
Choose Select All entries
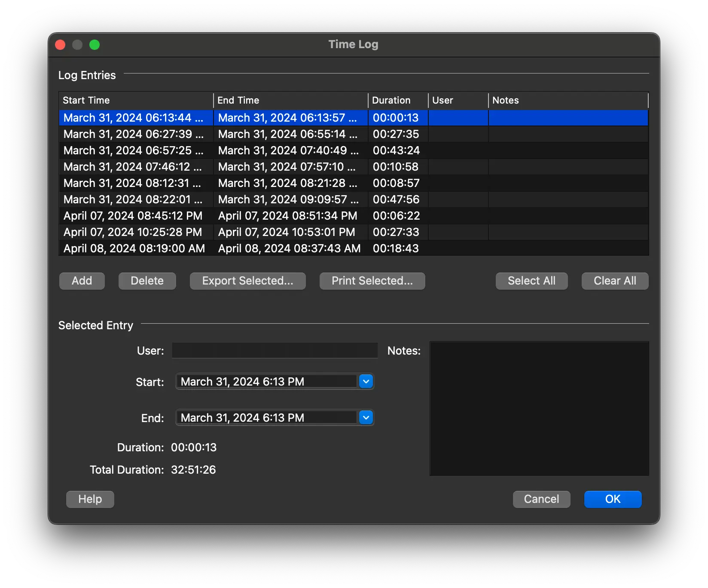tap(531, 281)
